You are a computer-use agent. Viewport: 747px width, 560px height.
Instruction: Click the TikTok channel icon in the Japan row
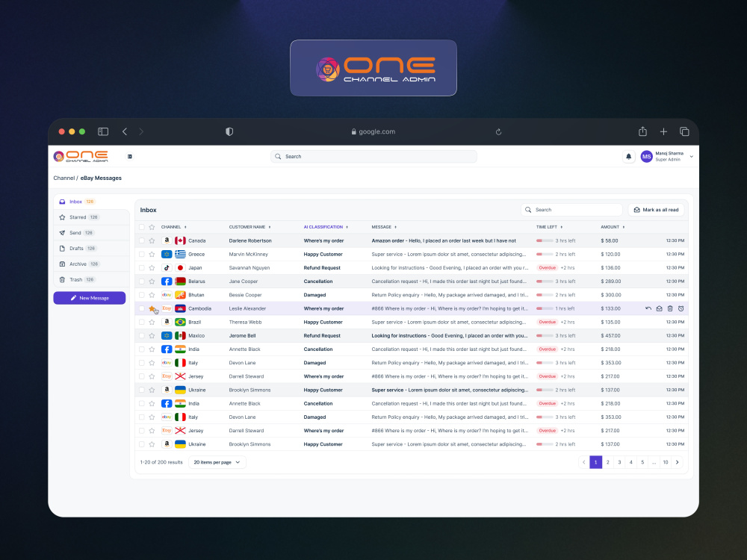(167, 268)
